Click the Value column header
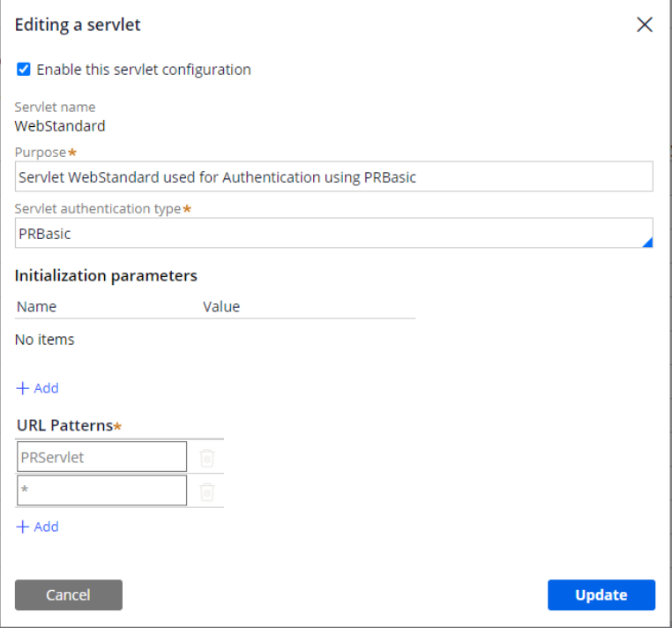Screen dimensions: 672x628 coord(221,307)
